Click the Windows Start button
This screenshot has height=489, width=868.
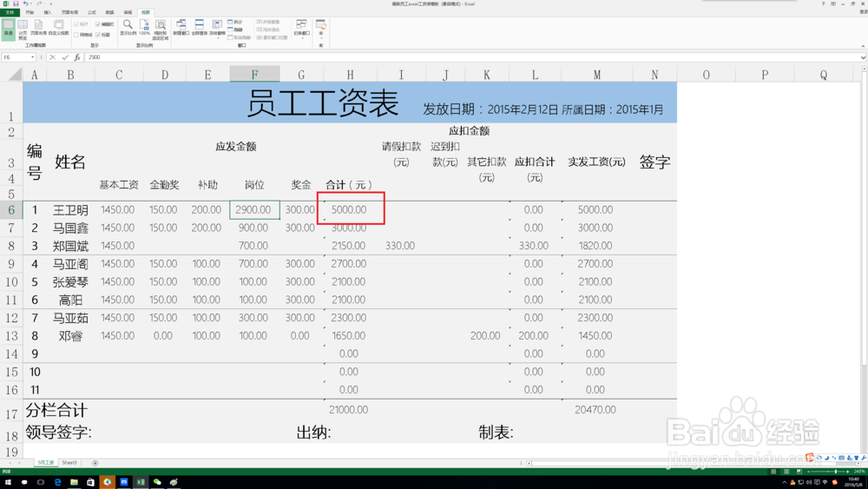pyautogui.click(x=8, y=482)
